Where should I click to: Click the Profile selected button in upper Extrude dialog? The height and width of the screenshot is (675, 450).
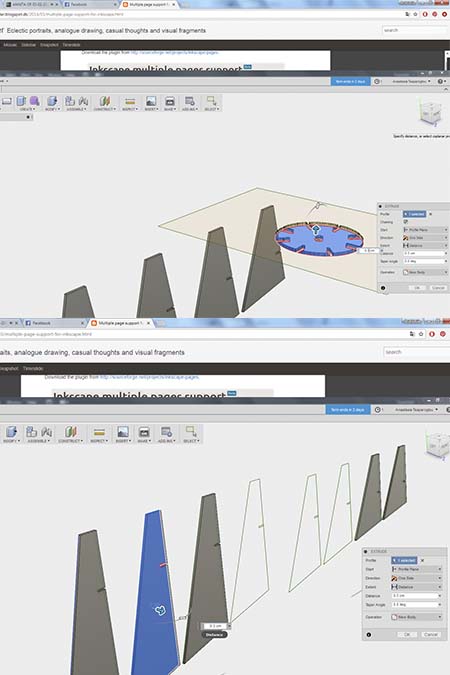click(x=414, y=214)
